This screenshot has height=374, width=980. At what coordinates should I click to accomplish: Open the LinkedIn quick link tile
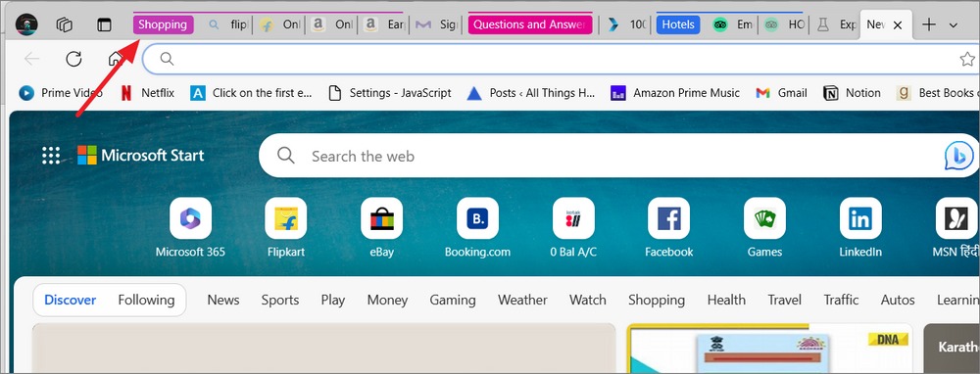coord(860,228)
